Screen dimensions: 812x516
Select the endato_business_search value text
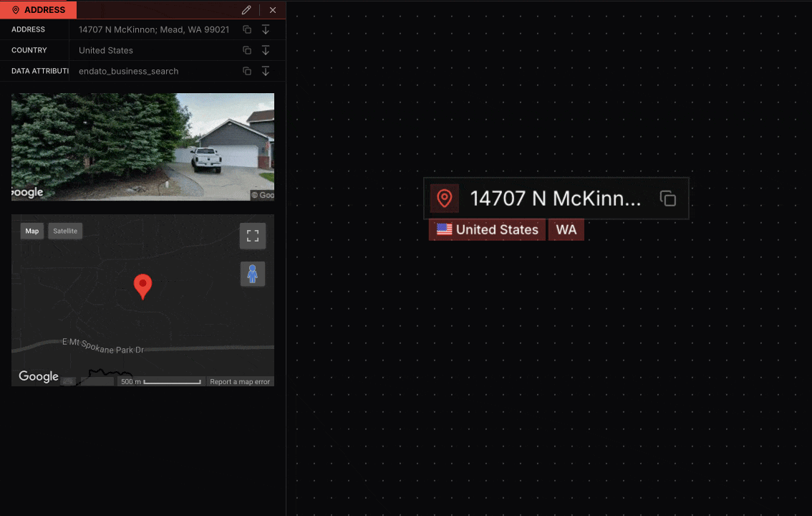128,71
